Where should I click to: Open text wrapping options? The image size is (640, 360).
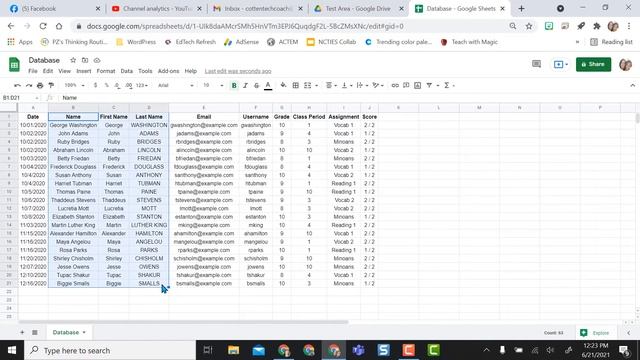[362, 85]
